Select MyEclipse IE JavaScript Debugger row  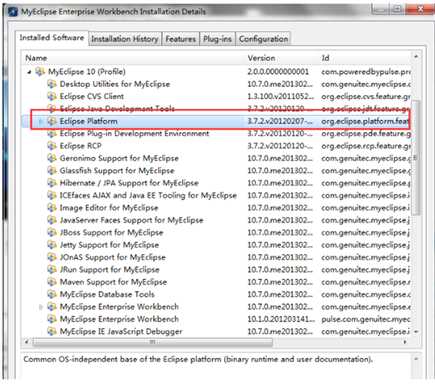point(217,331)
